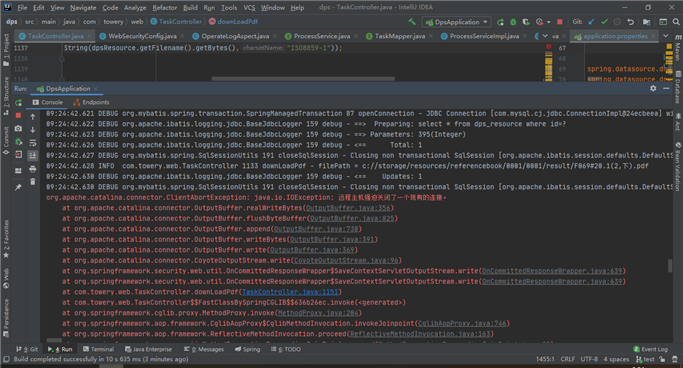Screen dimensions: 683x368
Task: Stop process in the Run panel sidebar
Action: point(18,115)
